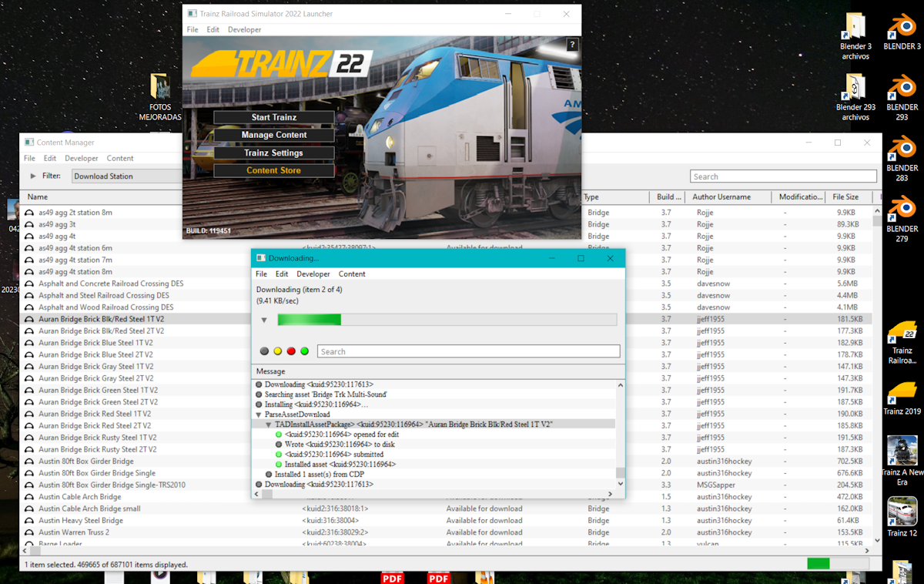Select the BLENDER 279 desktop shortcut

[902, 219]
